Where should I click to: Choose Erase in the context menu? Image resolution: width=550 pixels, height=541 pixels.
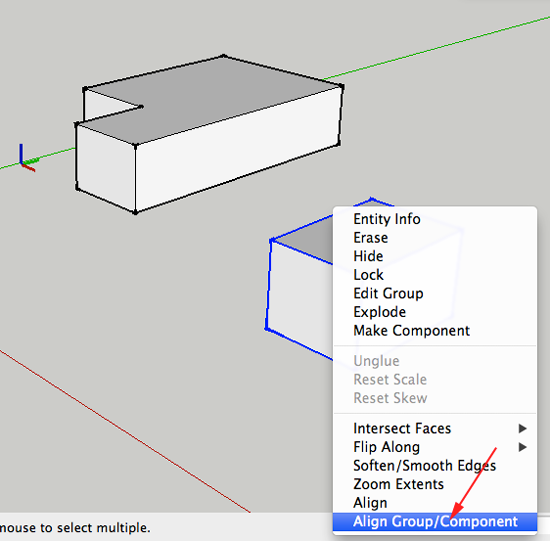point(435,238)
